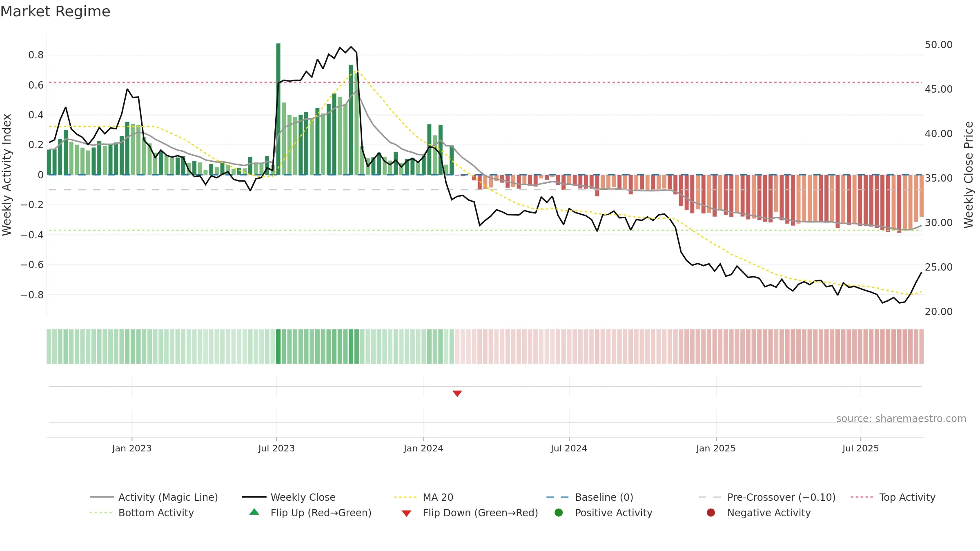Toggle Activity (Magic Line) legend entry
Viewport: 980px width, 551px height.
tap(154, 497)
